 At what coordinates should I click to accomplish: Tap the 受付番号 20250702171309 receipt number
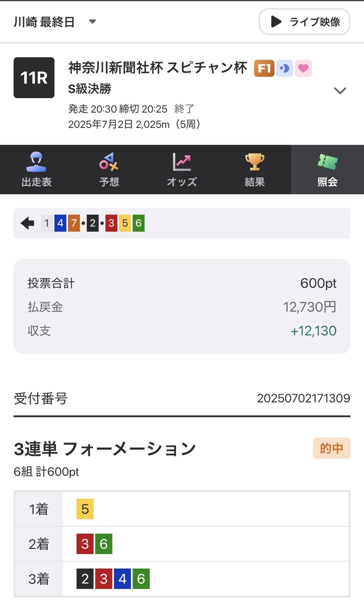(303, 398)
